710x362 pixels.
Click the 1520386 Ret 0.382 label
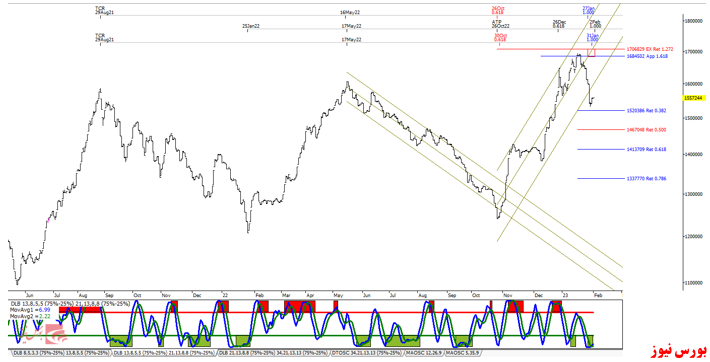(x=646, y=111)
